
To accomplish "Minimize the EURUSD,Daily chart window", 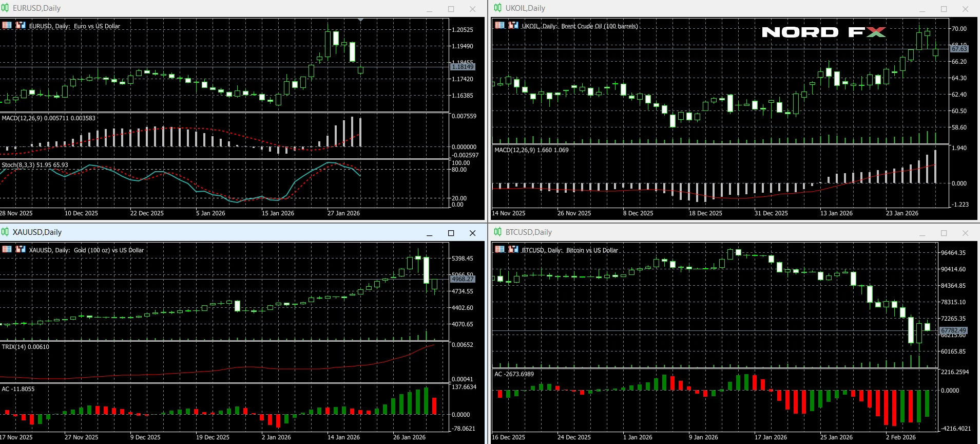I will [x=429, y=9].
